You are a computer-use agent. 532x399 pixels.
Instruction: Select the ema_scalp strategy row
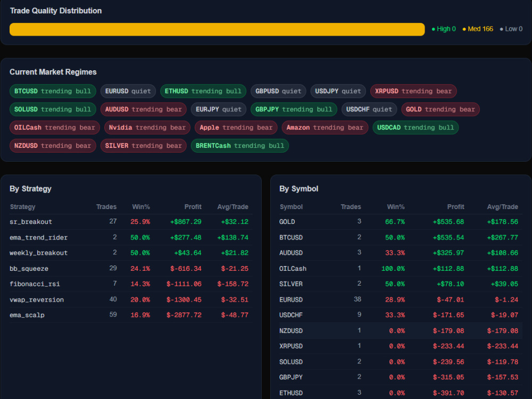(x=131, y=315)
